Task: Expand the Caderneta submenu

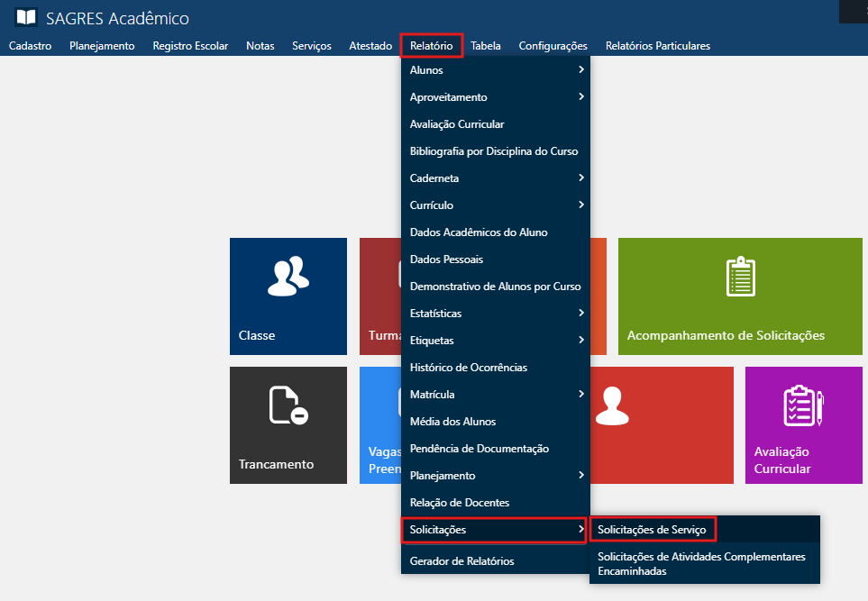Action: (495, 178)
